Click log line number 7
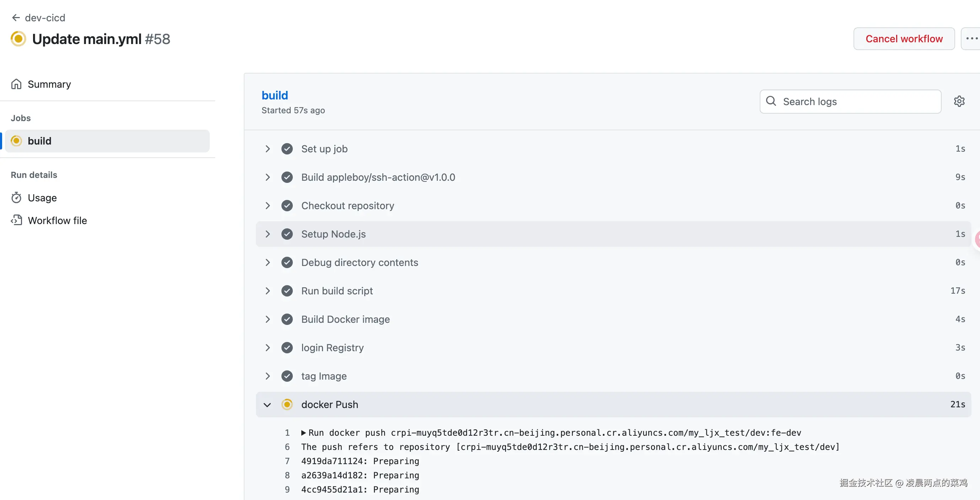 click(287, 461)
